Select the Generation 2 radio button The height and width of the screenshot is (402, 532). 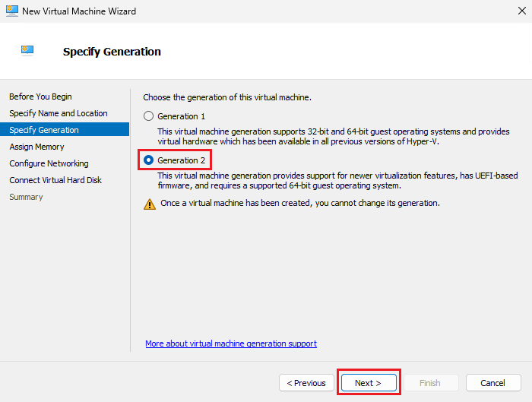click(x=149, y=160)
